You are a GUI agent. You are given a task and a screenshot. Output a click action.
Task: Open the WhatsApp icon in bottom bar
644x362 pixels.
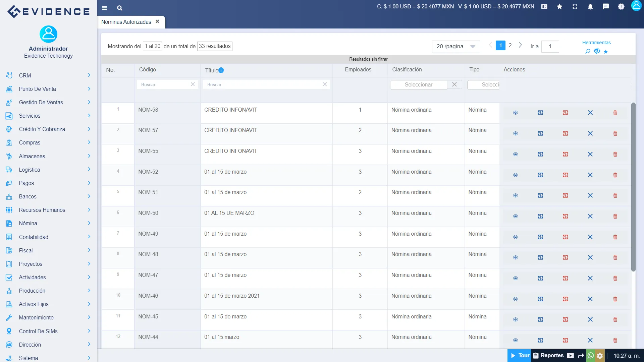click(591, 356)
